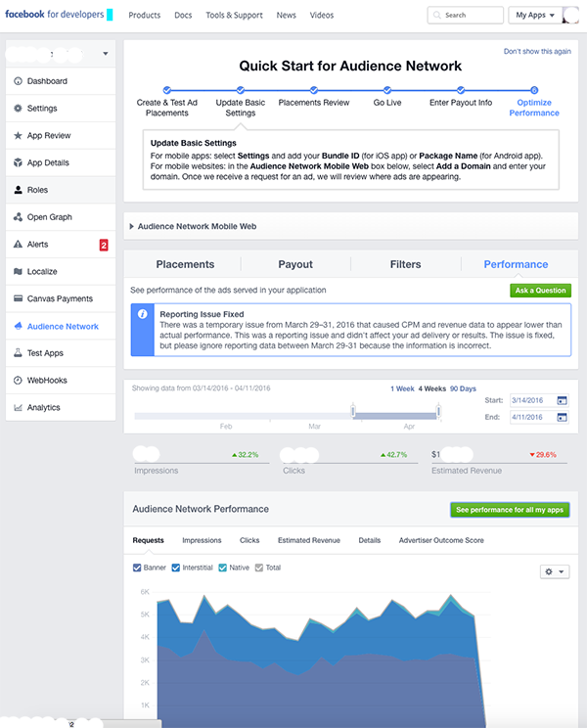Click the user profile avatar
This screenshot has width=587, height=728.
(570, 16)
